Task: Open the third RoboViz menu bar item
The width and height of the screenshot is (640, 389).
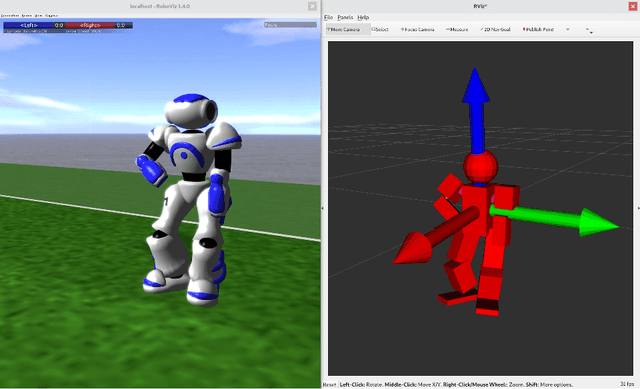Action: pyautogui.click(x=38, y=16)
